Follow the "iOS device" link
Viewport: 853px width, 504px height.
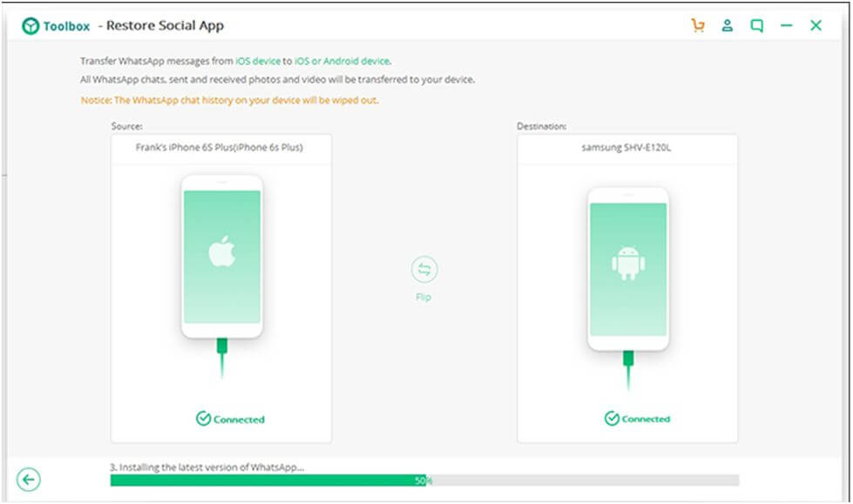point(258,61)
